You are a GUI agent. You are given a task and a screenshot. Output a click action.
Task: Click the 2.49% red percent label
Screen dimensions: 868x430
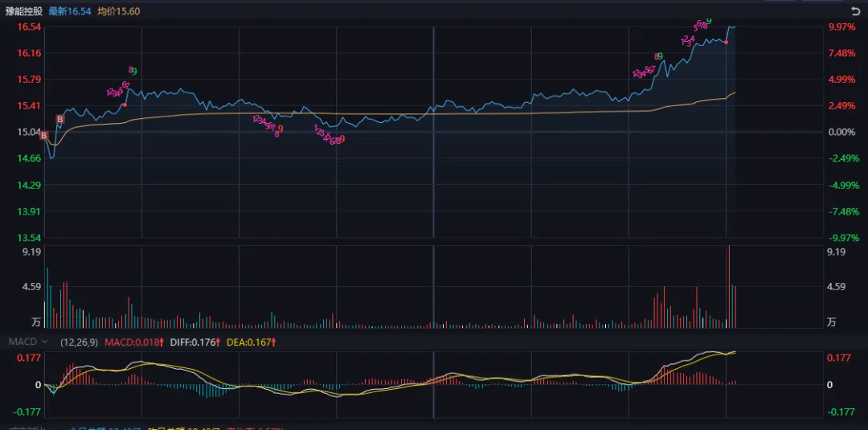(x=842, y=106)
